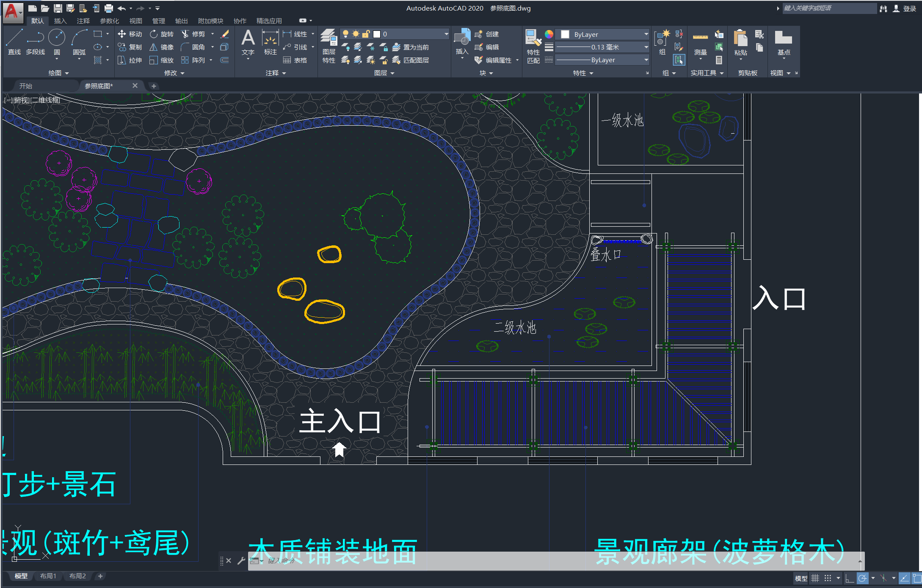Viewport: 922px width, 588px height.
Task: Open the layer 0 dropdown list
Action: [446, 34]
